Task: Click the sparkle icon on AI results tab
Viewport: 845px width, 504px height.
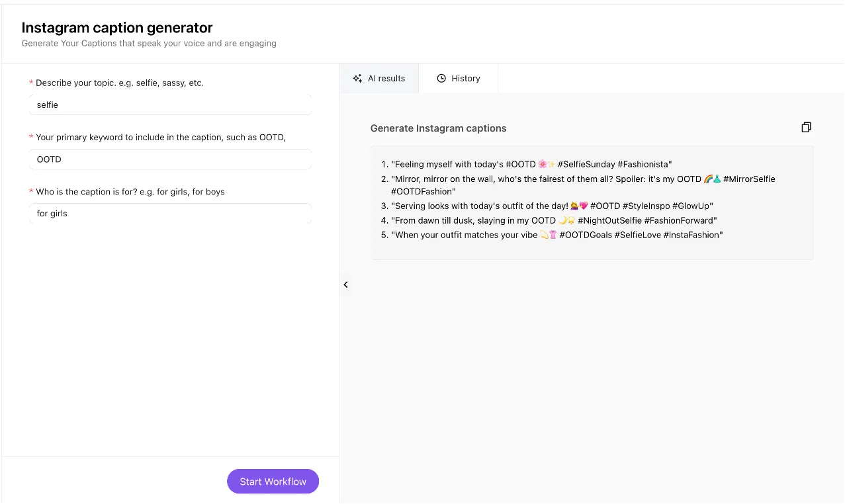Action: (357, 78)
